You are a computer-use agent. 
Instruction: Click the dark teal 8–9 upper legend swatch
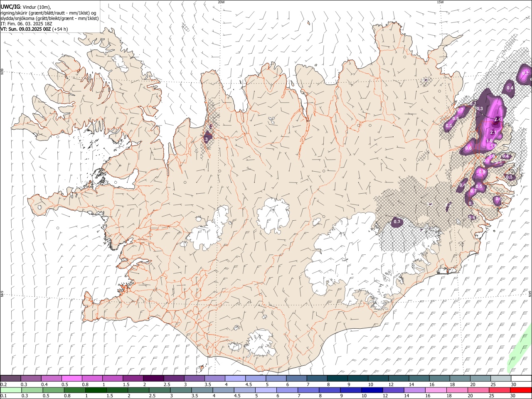point(337,379)
